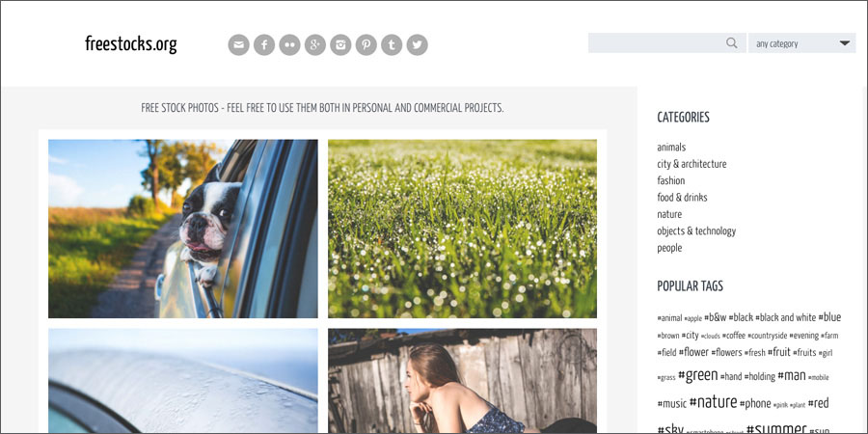Image resolution: width=868 pixels, height=434 pixels.
Task: Expand the 'any category' dropdown
Action: point(802,43)
